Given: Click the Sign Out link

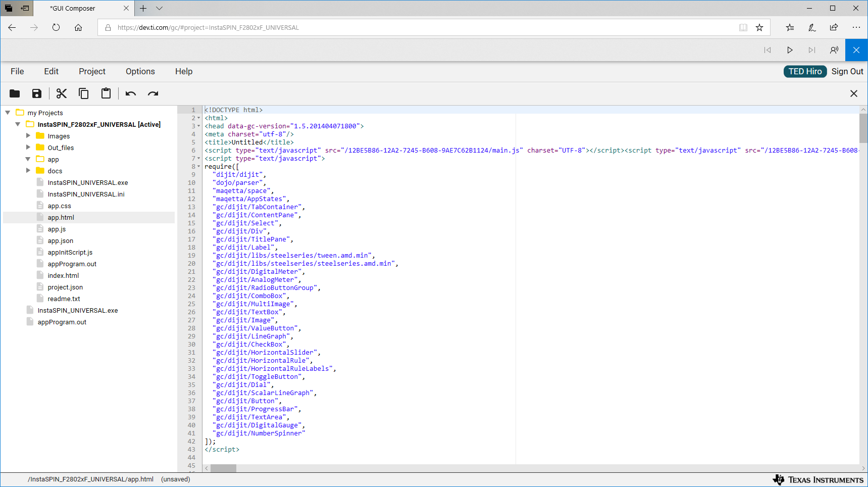Looking at the screenshot, I should tap(847, 71).
